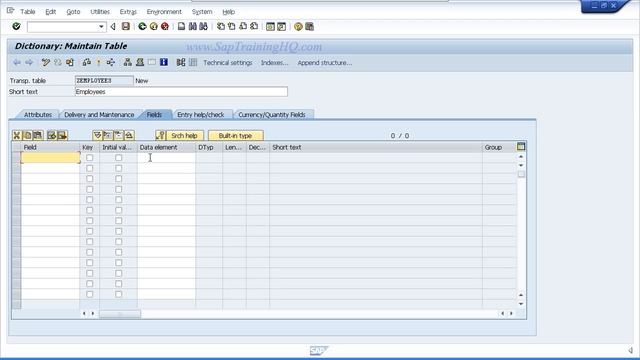
Task: Click the Print icon in standard toolbar
Action: click(x=181, y=27)
